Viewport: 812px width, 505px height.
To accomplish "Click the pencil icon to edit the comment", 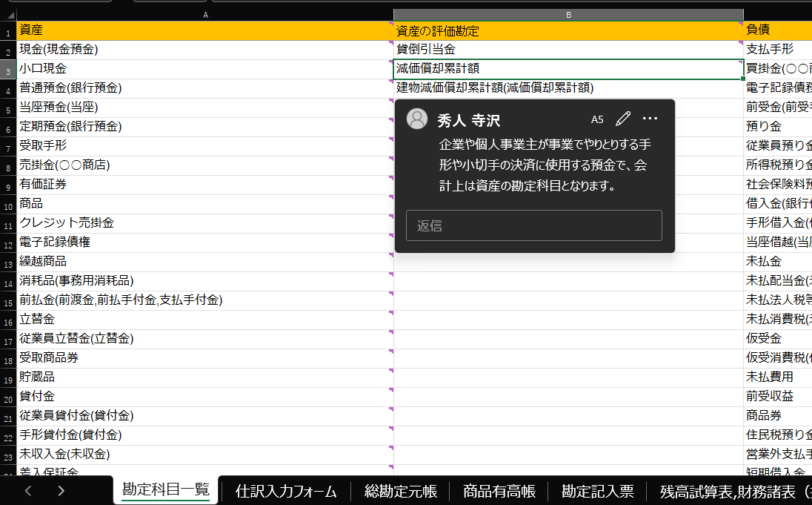I will pyautogui.click(x=623, y=119).
